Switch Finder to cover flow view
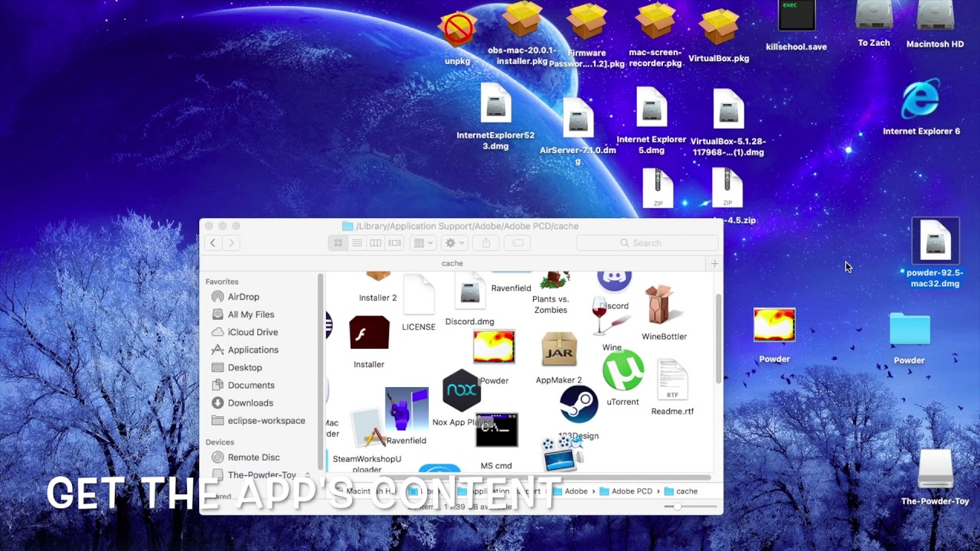Screen dimensions: 980x551 pos(394,243)
